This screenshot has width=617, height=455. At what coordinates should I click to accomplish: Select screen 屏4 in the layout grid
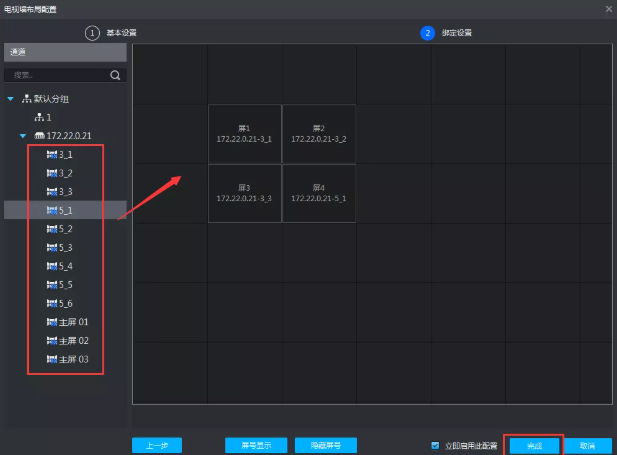(x=319, y=193)
